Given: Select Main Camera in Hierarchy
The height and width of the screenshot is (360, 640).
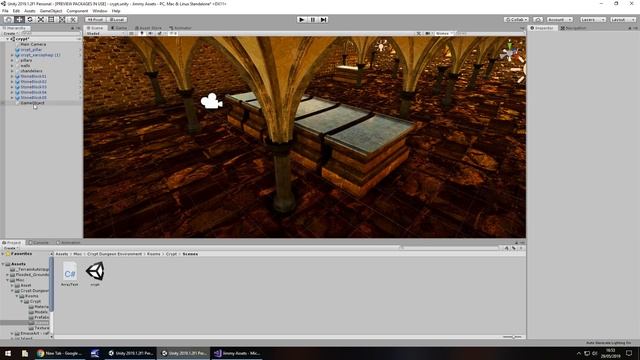Looking at the screenshot, I should pos(33,44).
